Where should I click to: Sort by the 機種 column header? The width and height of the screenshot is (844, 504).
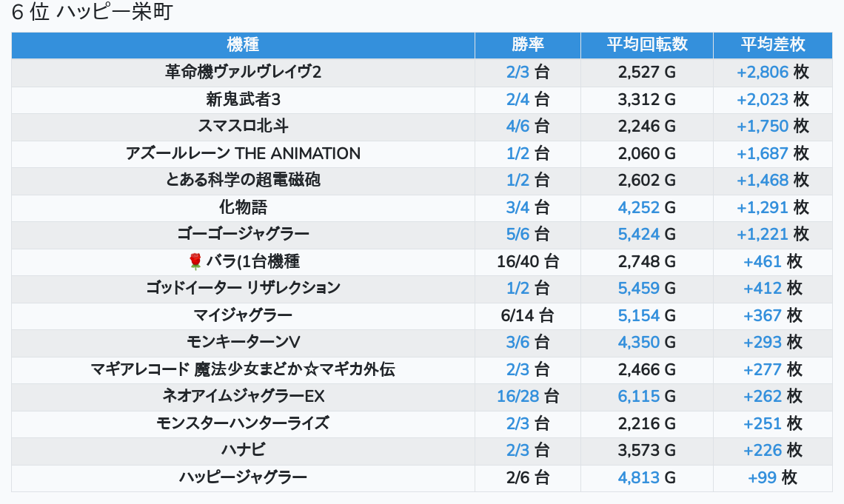point(243,44)
